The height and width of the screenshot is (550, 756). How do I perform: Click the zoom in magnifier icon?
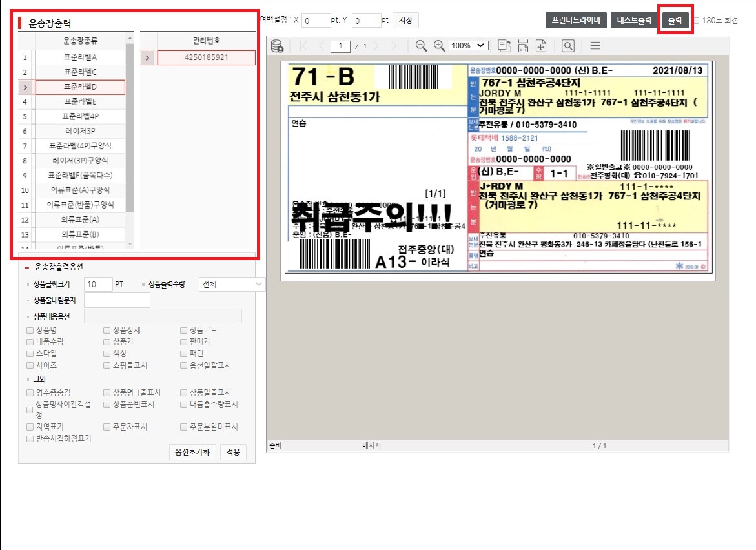(439, 46)
